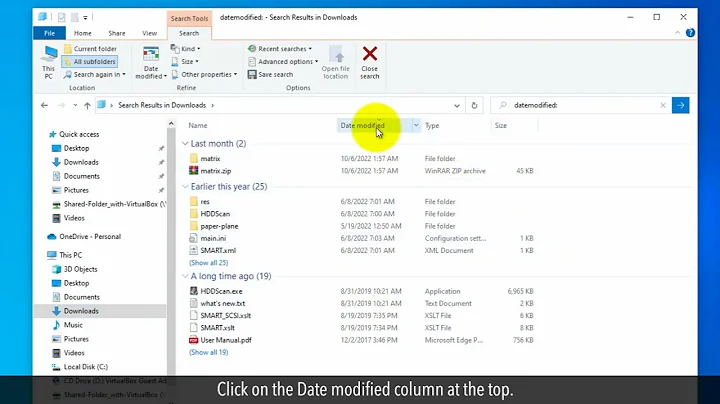Switch to the View ribbon tab
720x404 pixels.
[149, 33]
